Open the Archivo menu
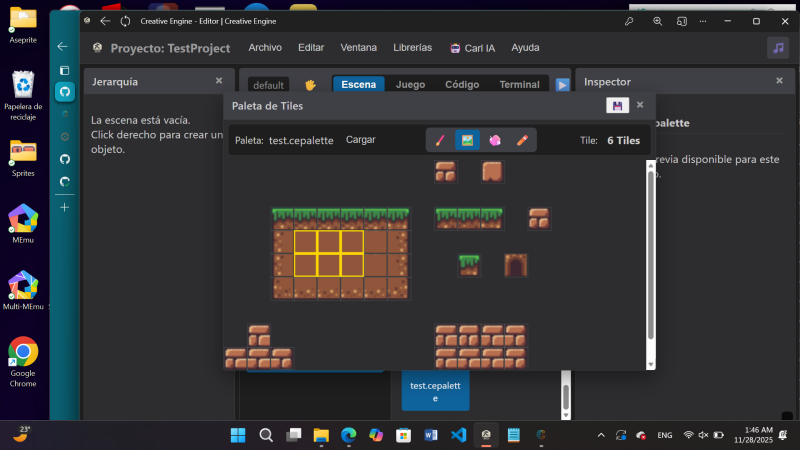The height and width of the screenshot is (450, 800). click(x=265, y=48)
